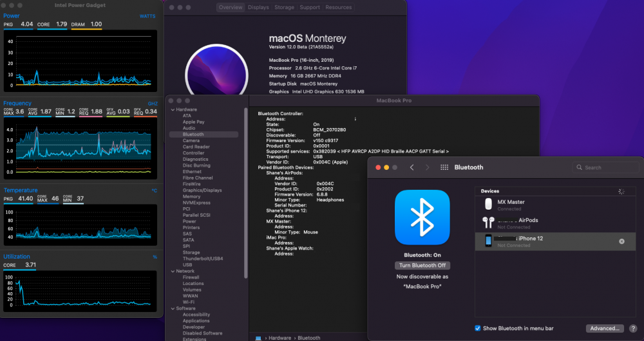Switch to the Resources tab

click(339, 7)
